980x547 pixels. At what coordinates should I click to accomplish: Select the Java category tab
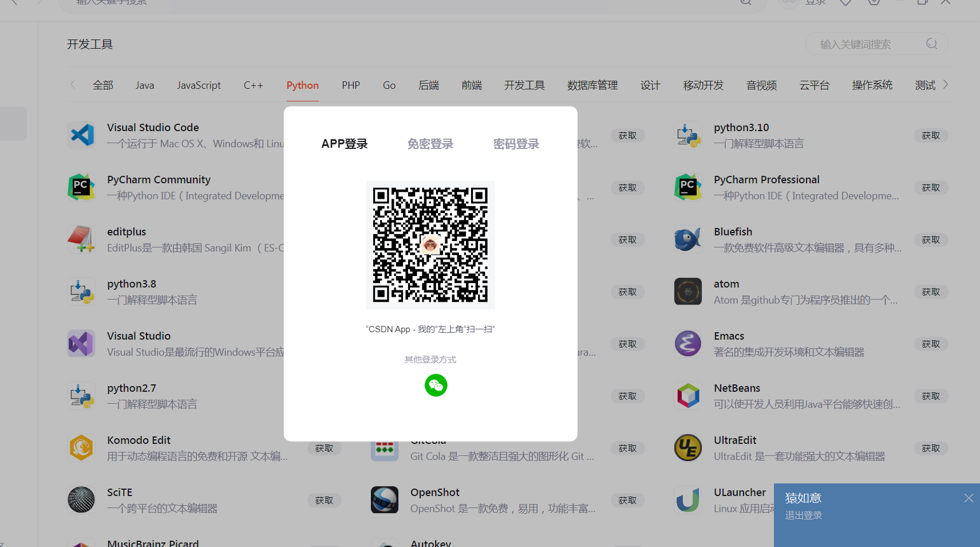[145, 85]
